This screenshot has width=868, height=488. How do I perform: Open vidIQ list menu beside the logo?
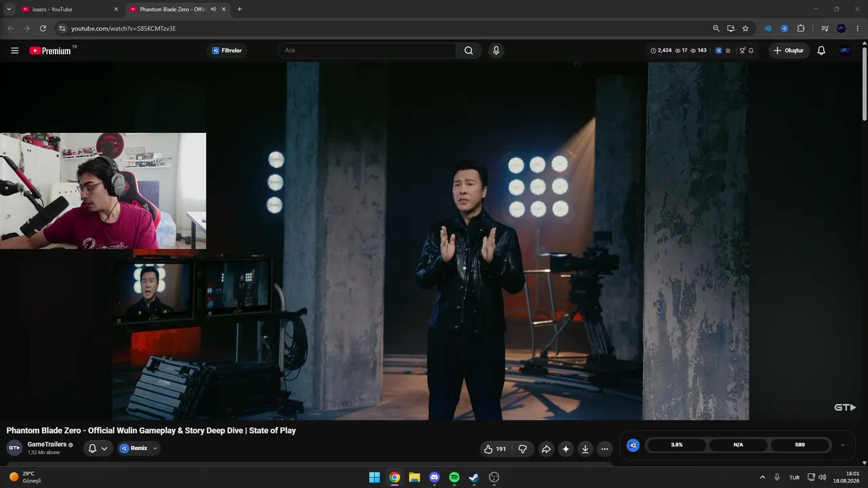click(x=728, y=51)
